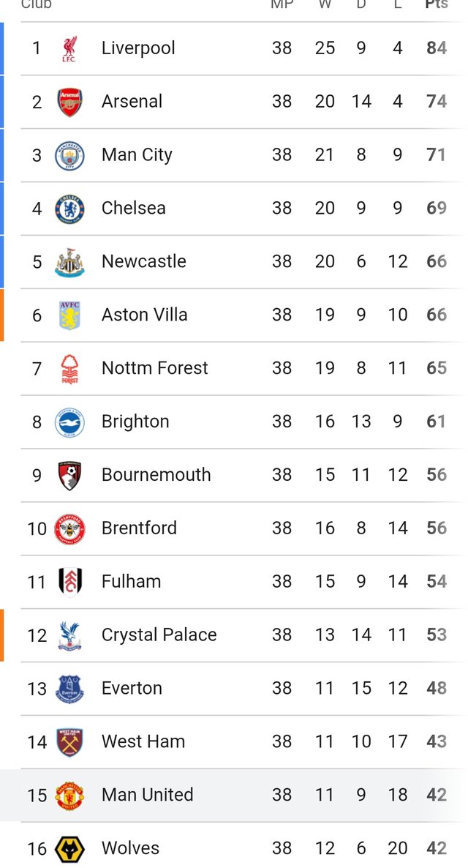Open the Fulham team link
468x868 pixels.
click(x=131, y=581)
